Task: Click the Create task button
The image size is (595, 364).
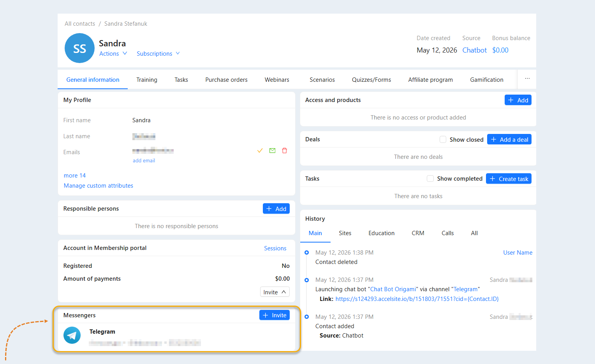Action: click(509, 179)
